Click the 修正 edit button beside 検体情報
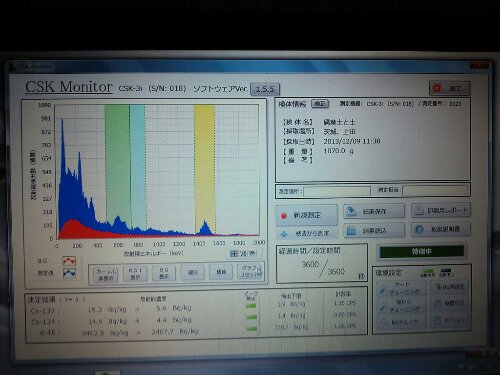Viewport: 500px width, 375px height. tap(320, 104)
